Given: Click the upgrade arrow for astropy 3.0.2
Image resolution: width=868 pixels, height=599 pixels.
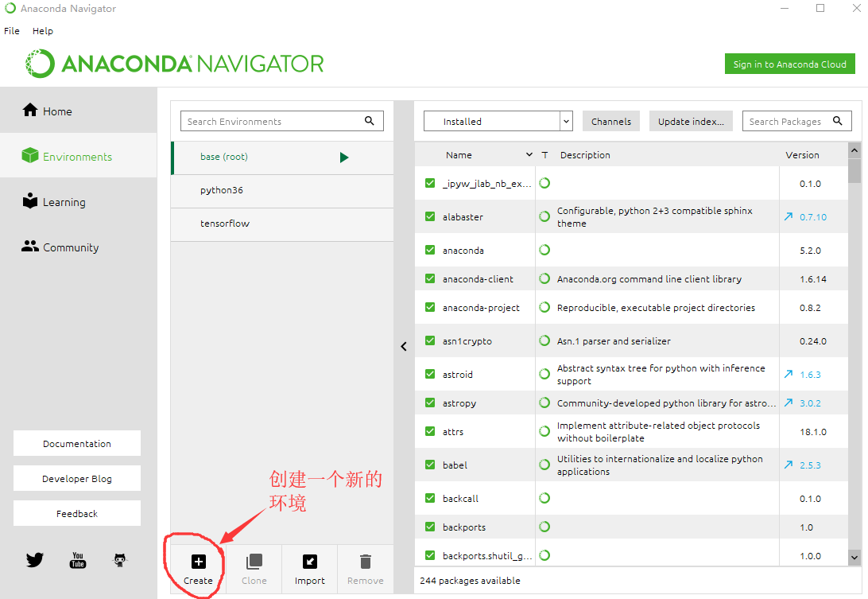Looking at the screenshot, I should [x=789, y=403].
